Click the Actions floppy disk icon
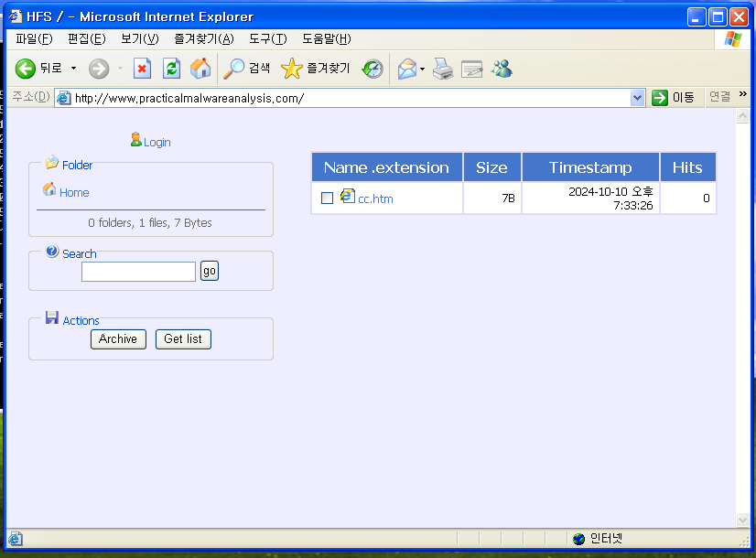Screen dimensions: 756x558 [x=52, y=317]
